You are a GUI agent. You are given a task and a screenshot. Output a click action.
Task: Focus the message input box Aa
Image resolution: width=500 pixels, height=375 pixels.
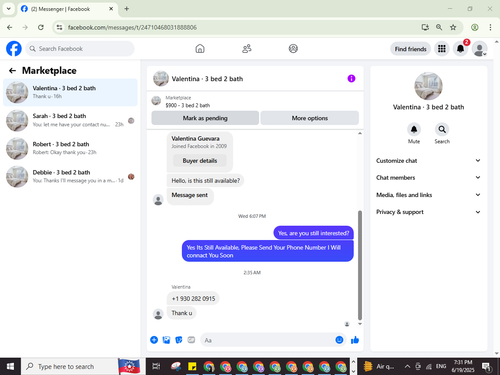pyautogui.click(x=267, y=340)
